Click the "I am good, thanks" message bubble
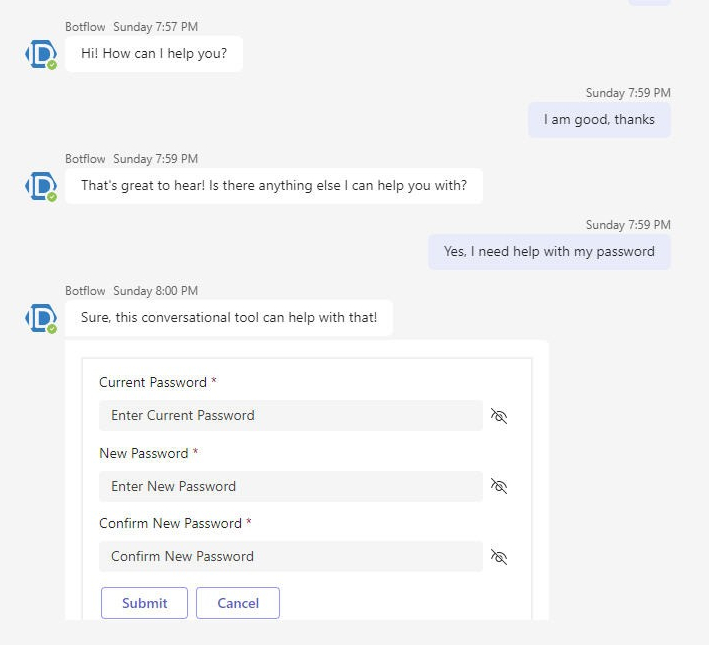The width and height of the screenshot is (709, 645). click(599, 120)
